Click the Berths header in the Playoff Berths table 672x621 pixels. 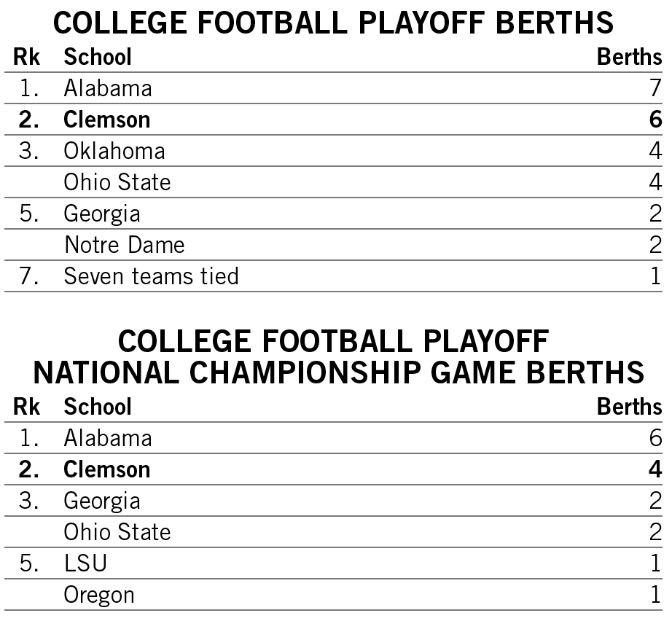pos(629,57)
